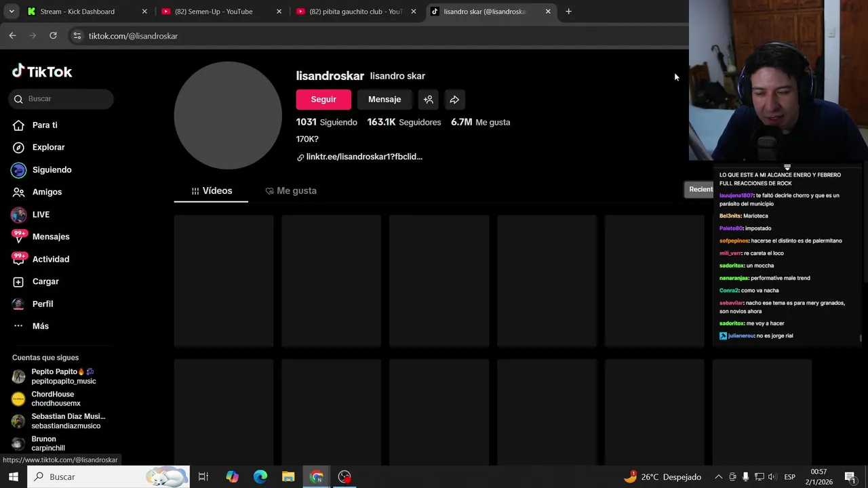The image size is (868, 488).
Task: Open the Mensajes icon with 99+ badge
Action: tap(18, 237)
